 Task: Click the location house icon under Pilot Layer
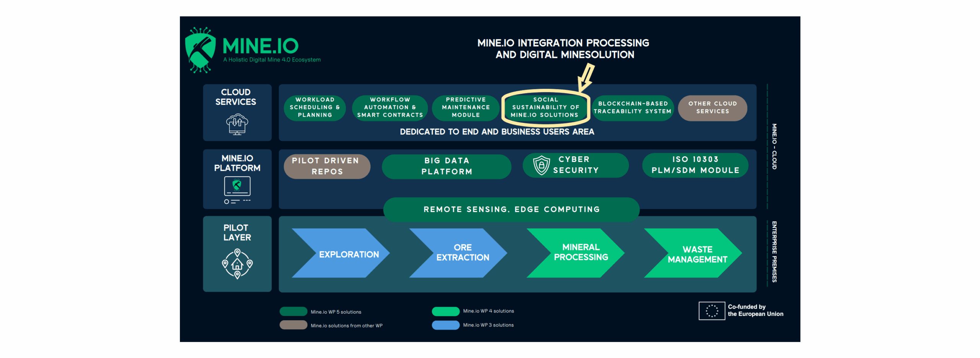237,263
